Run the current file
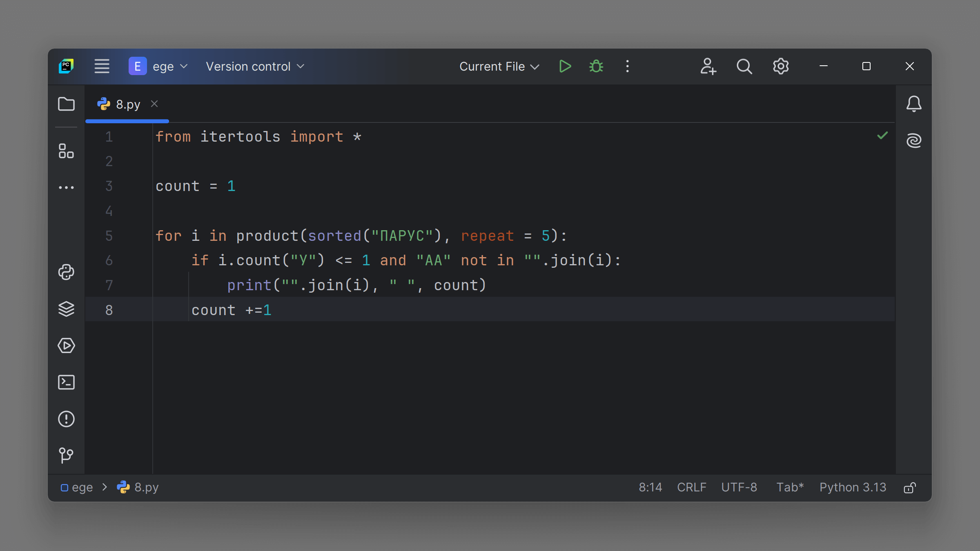Screen dimensions: 980x551 [x=565, y=66]
